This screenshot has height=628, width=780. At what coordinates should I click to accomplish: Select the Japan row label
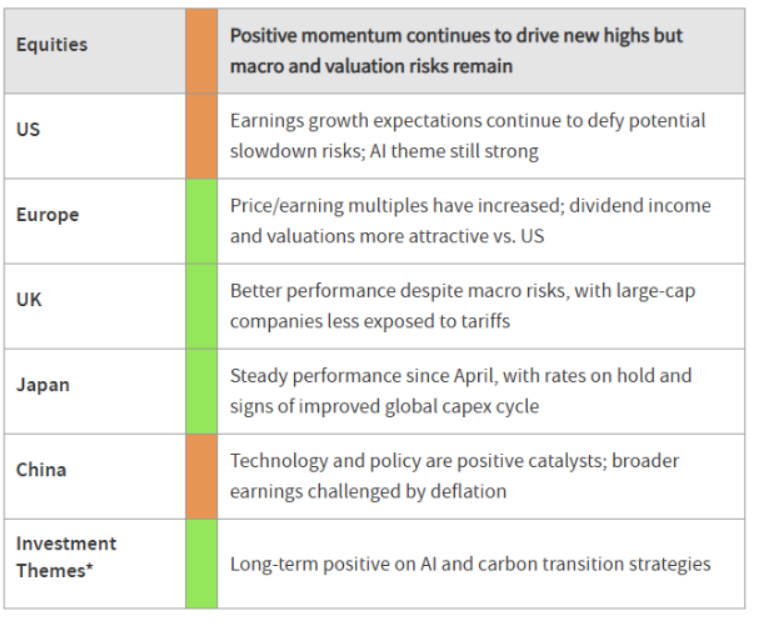(43, 385)
